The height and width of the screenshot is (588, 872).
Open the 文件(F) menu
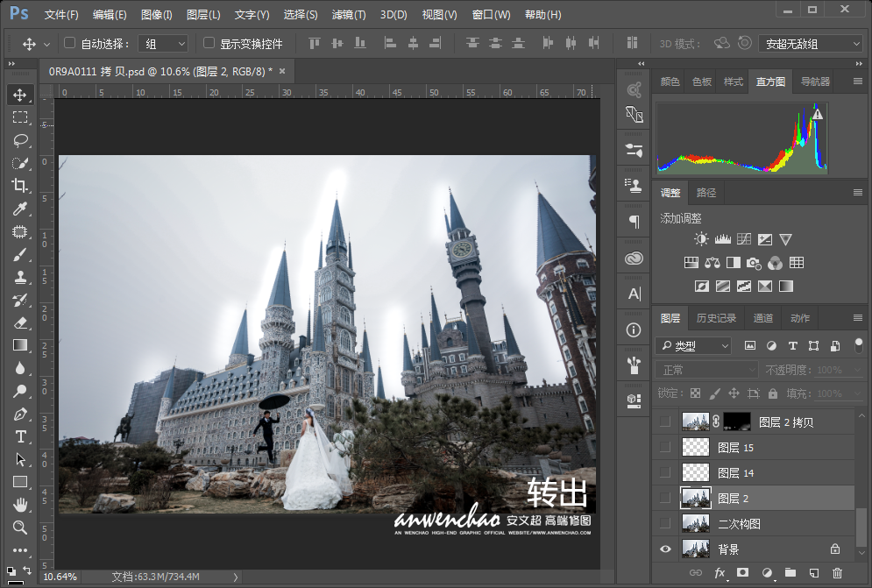tap(61, 15)
